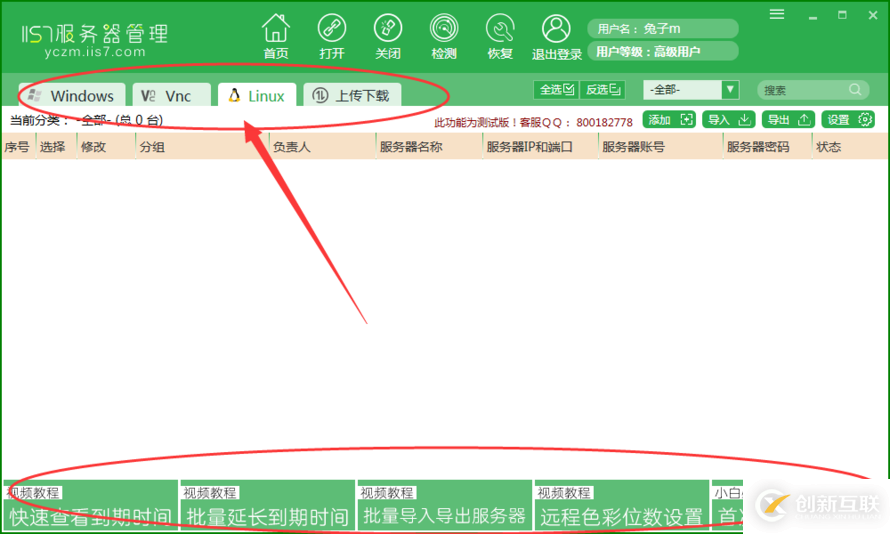Screen dimensions: 890x534
Task: Click 用户等级 高级用户 label
Action: tap(663, 52)
